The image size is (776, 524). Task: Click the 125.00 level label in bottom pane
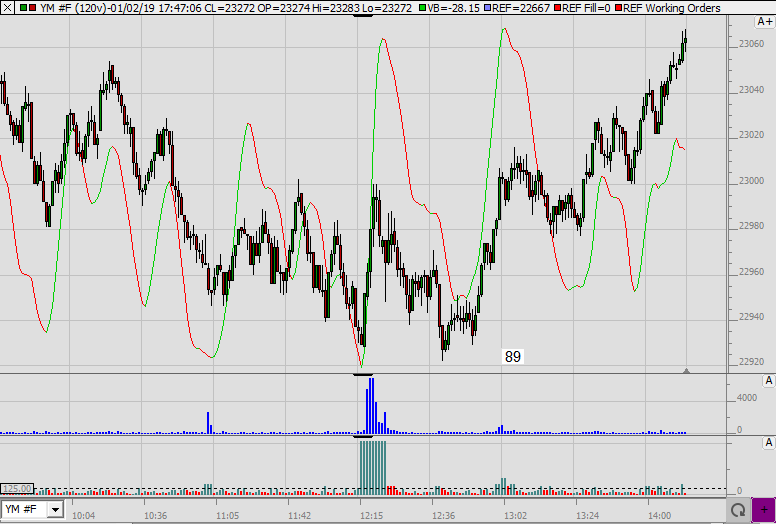[x=17, y=489]
